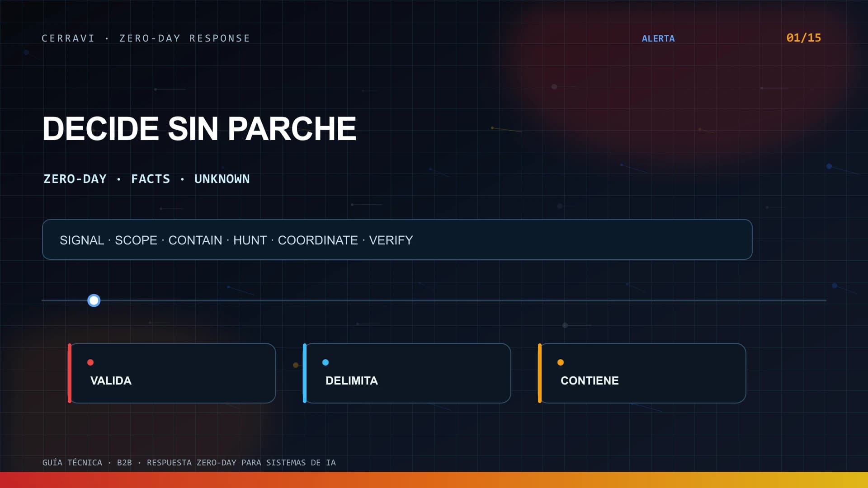The width and height of the screenshot is (868, 488).
Task: Click the HUNT step in the phase box
Action: click(x=250, y=240)
